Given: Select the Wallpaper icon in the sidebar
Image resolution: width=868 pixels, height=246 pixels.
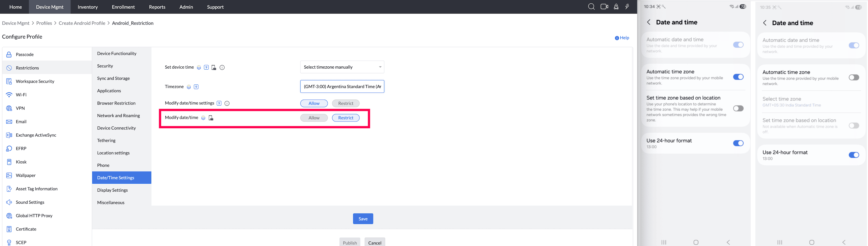Looking at the screenshot, I should pyautogui.click(x=9, y=175).
